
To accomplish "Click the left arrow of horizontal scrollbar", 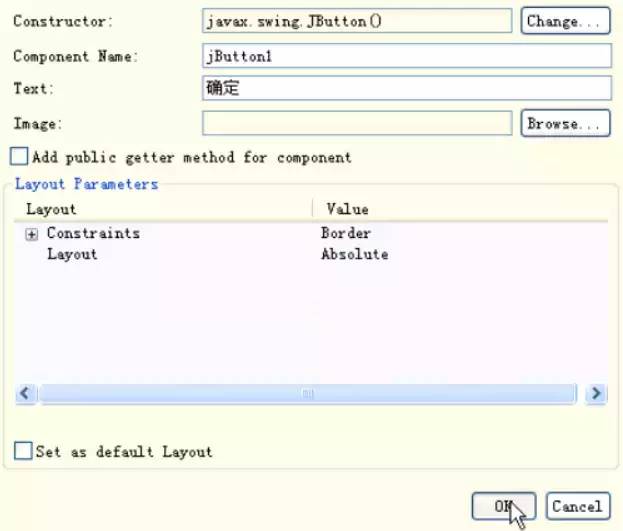I will [x=25, y=393].
